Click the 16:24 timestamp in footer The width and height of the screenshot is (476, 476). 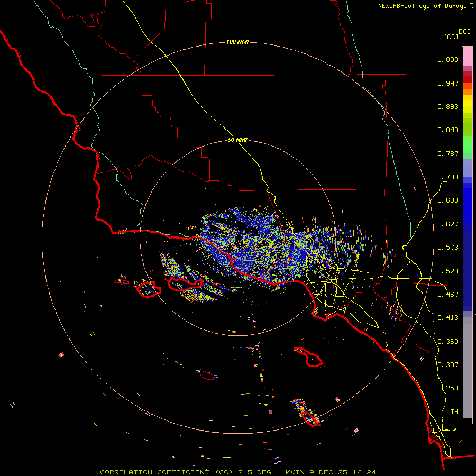pos(364,472)
